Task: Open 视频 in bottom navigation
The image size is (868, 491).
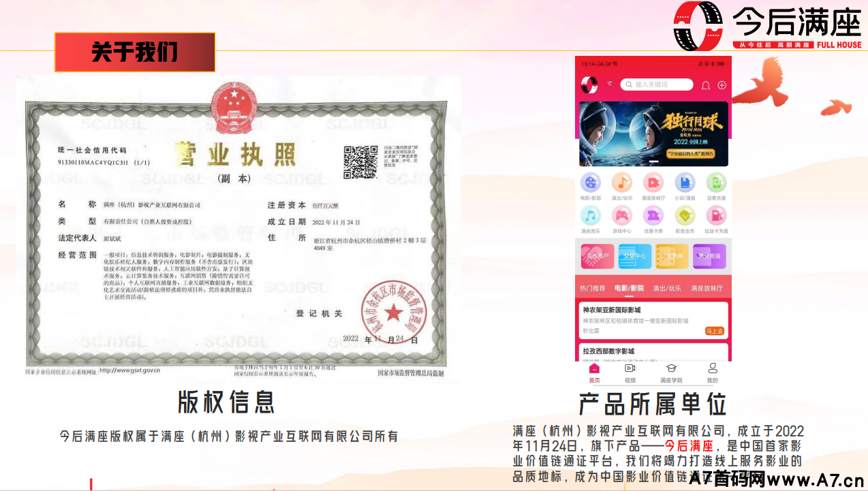Action: pyautogui.click(x=630, y=373)
